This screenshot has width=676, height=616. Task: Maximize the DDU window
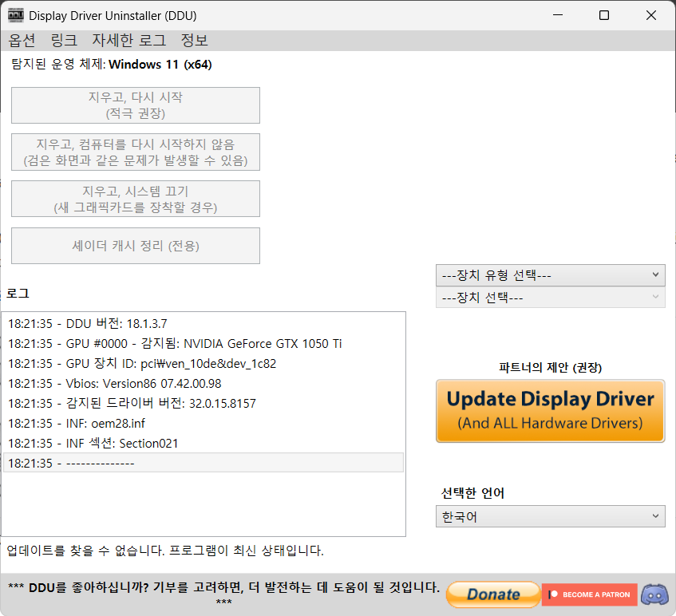coord(604,15)
